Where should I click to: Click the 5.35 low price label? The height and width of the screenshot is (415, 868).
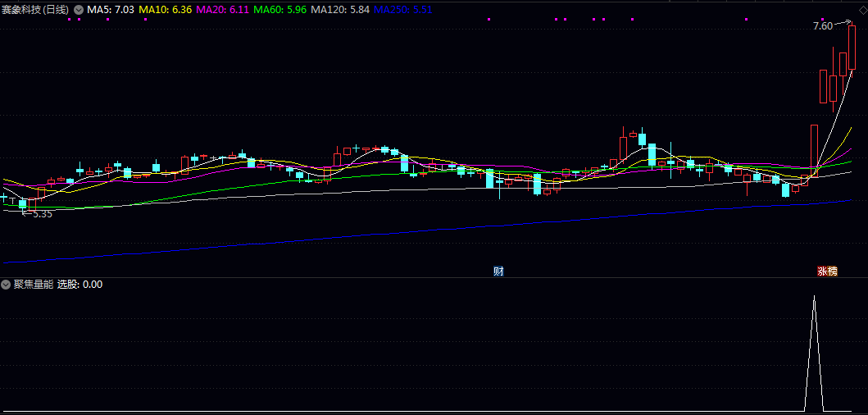42,214
